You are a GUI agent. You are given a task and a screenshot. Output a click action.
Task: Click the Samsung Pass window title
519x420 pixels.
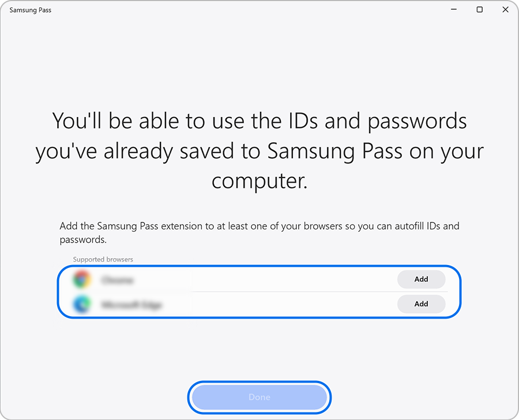[x=30, y=10]
